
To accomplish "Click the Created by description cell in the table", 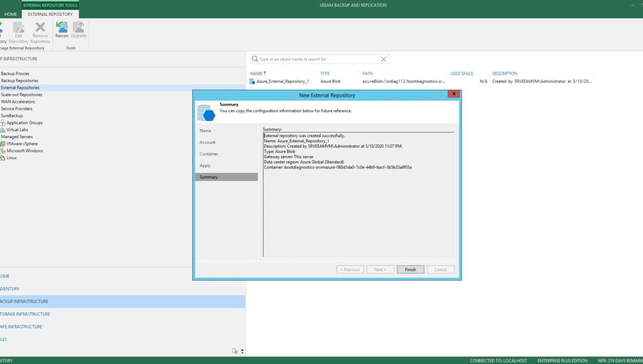I will pos(542,81).
